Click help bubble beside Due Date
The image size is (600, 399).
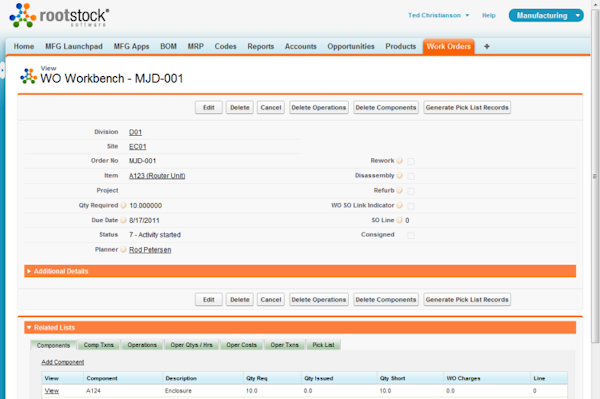click(x=123, y=220)
